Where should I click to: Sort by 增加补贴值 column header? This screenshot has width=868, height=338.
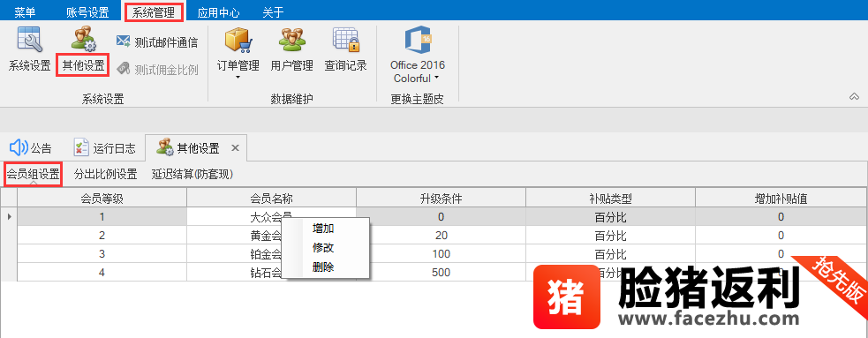click(781, 198)
